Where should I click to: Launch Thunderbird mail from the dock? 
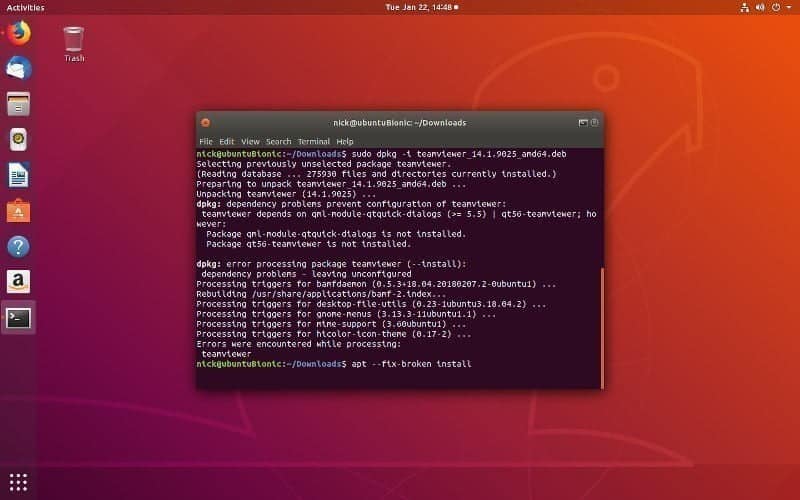[18, 68]
